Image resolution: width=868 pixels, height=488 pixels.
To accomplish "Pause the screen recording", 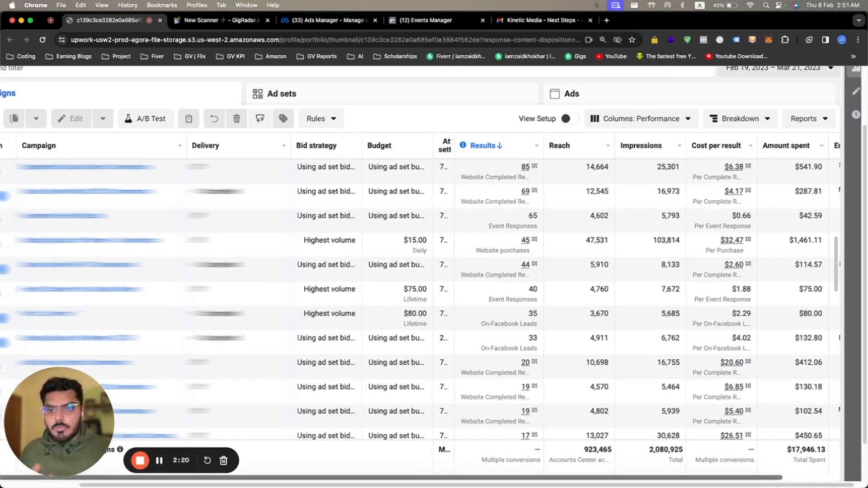I will pos(159,460).
